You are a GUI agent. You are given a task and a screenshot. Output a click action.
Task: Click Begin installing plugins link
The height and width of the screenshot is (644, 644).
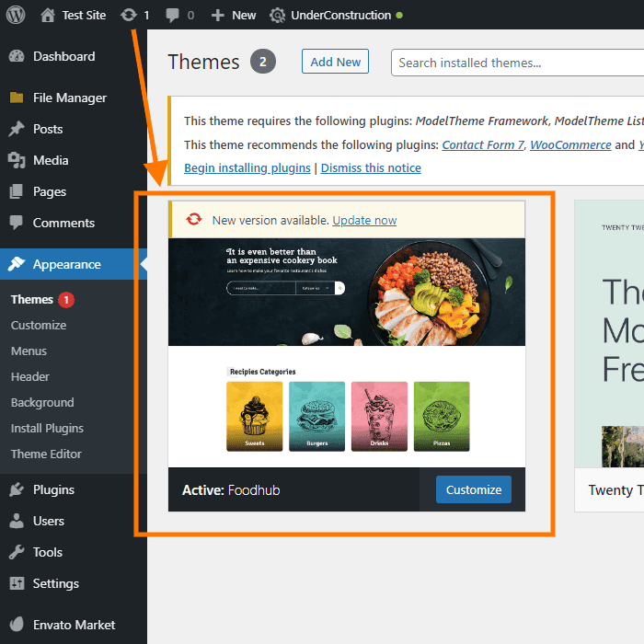pyautogui.click(x=247, y=167)
